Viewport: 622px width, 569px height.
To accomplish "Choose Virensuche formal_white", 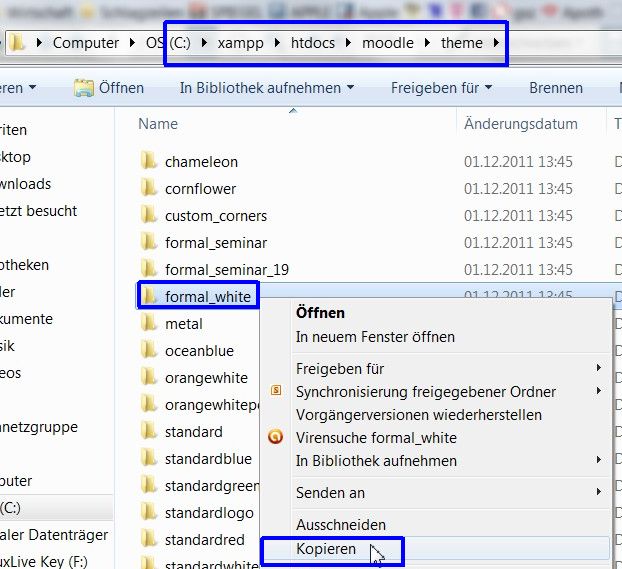I will pyautogui.click(x=376, y=438).
